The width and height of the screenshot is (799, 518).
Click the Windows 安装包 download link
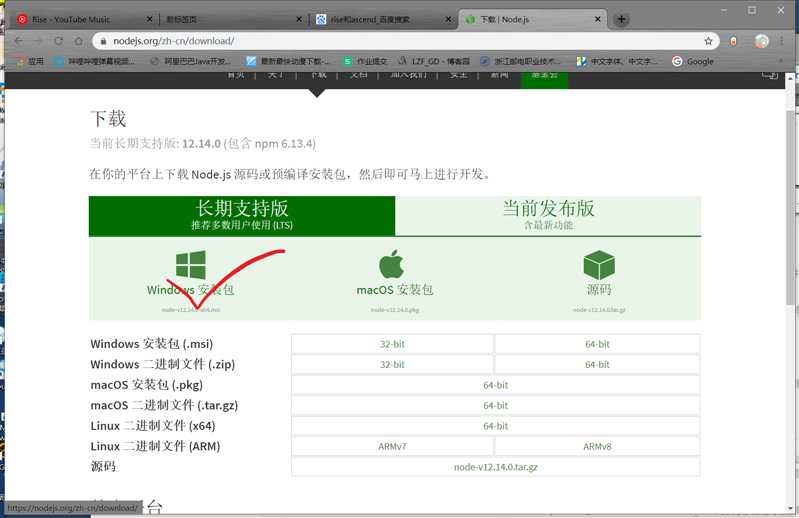(x=191, y=290)
